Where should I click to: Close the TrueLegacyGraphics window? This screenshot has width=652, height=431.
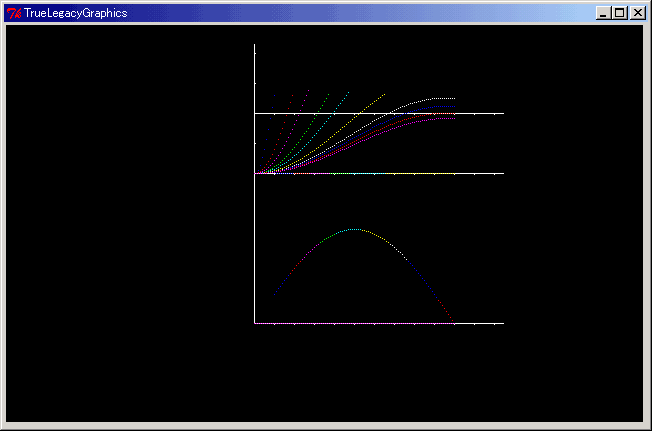pos(637,13)
